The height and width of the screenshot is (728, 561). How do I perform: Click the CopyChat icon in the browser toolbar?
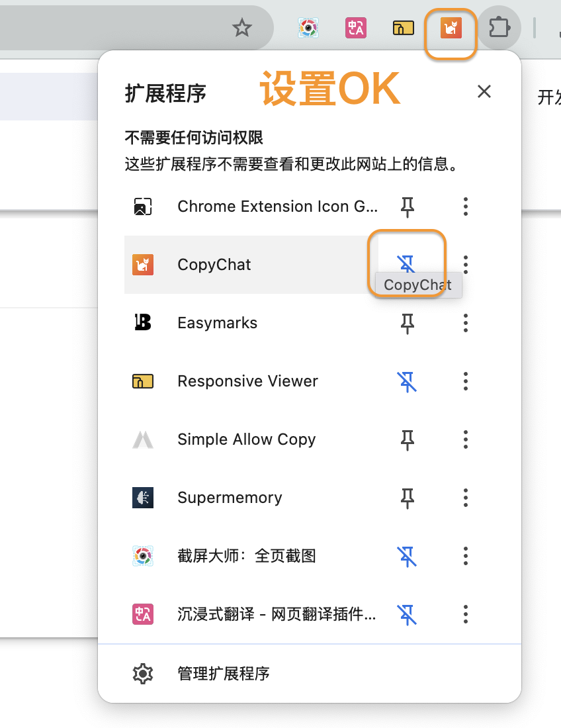pyautogui.click(x=450, y=28)
